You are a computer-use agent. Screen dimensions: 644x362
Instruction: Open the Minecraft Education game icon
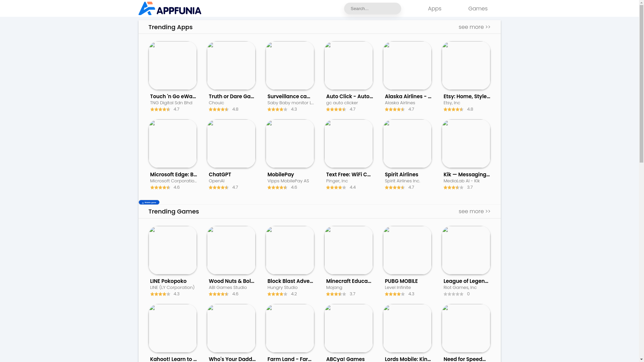click(x=348, y=250)
